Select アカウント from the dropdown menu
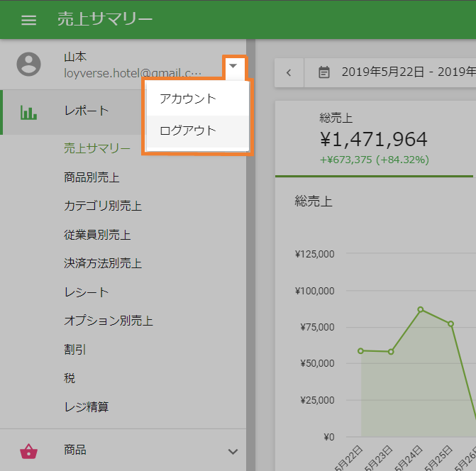The image size is (476, 471). 188,99
